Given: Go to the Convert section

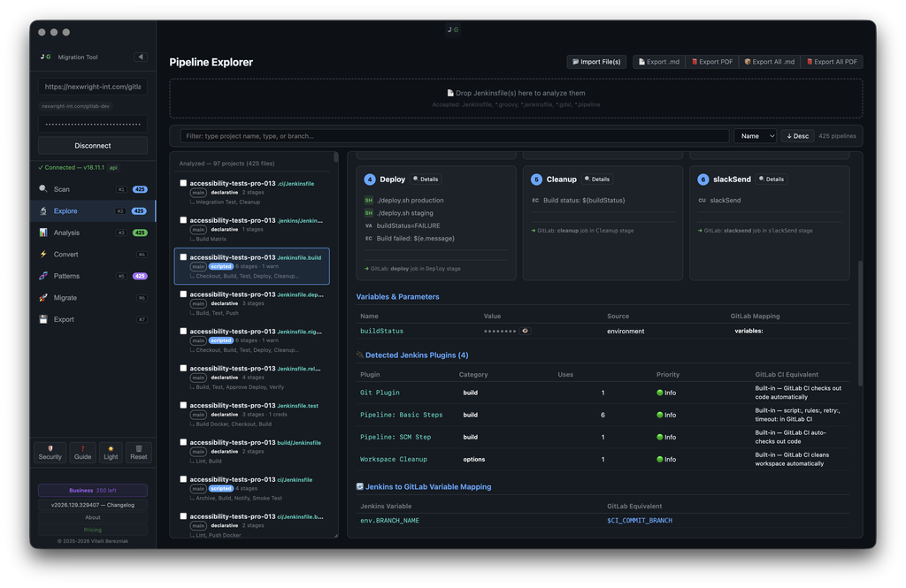Looking at the screenshot, I should point(93,254).
